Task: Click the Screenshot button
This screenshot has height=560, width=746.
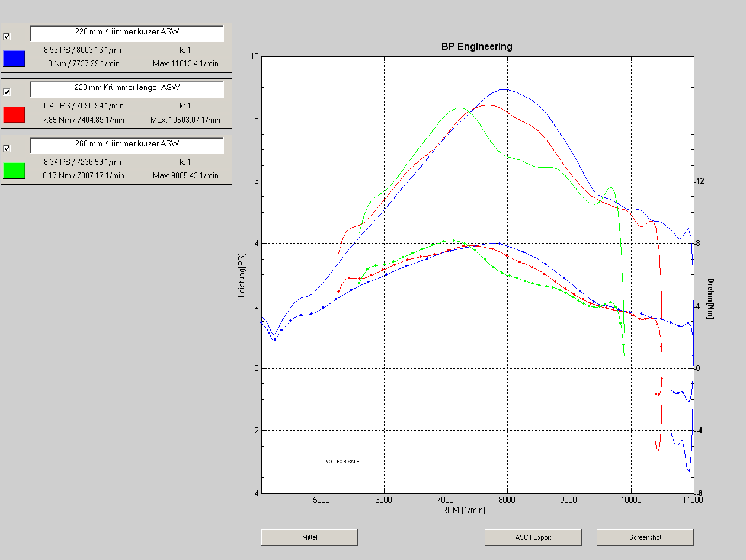Action: [x=645, y=537]
